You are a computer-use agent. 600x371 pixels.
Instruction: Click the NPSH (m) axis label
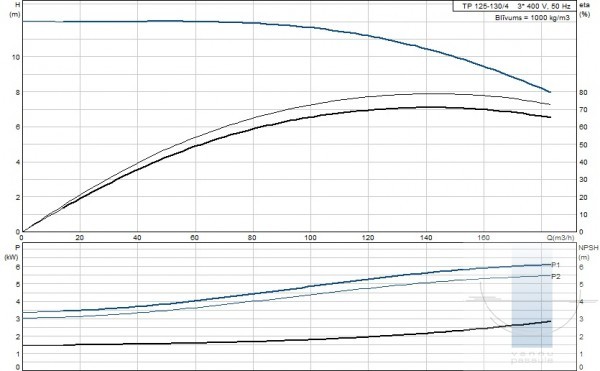[588, 252]
